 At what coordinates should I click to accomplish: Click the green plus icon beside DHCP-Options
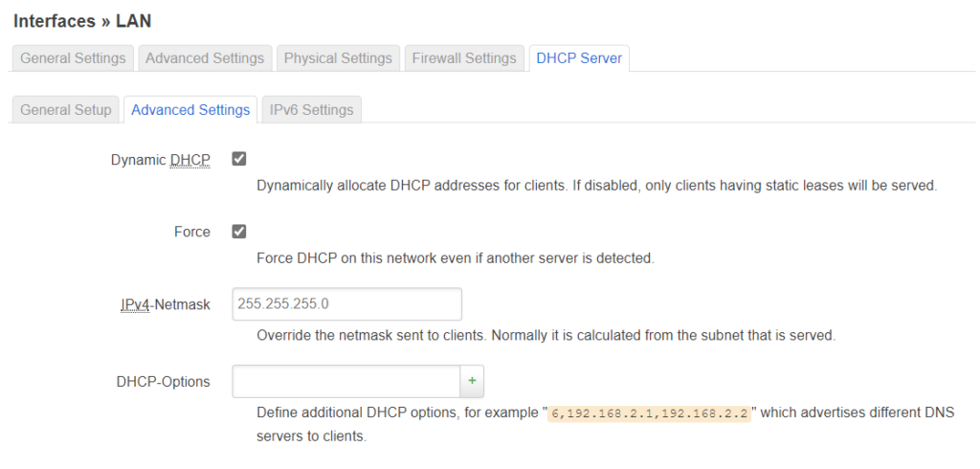(471, 382)
